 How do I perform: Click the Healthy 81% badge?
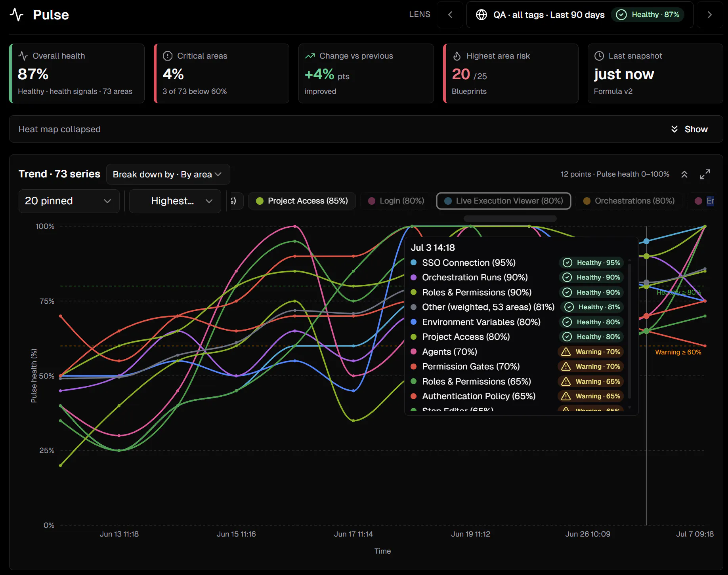click(x=592, y=307)
